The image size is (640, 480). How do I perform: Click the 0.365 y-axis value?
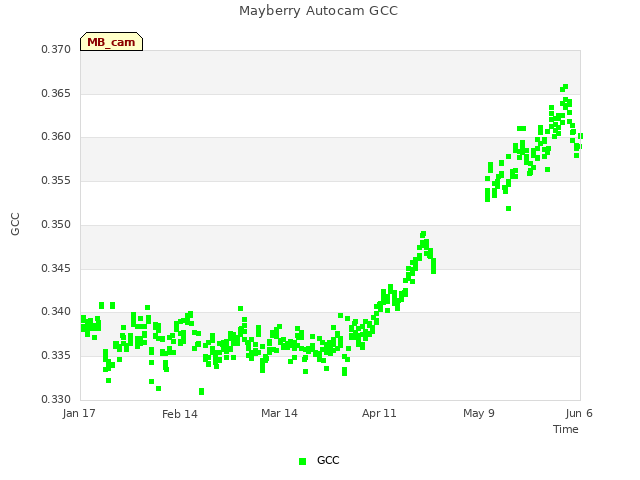(x=56, y=93)
